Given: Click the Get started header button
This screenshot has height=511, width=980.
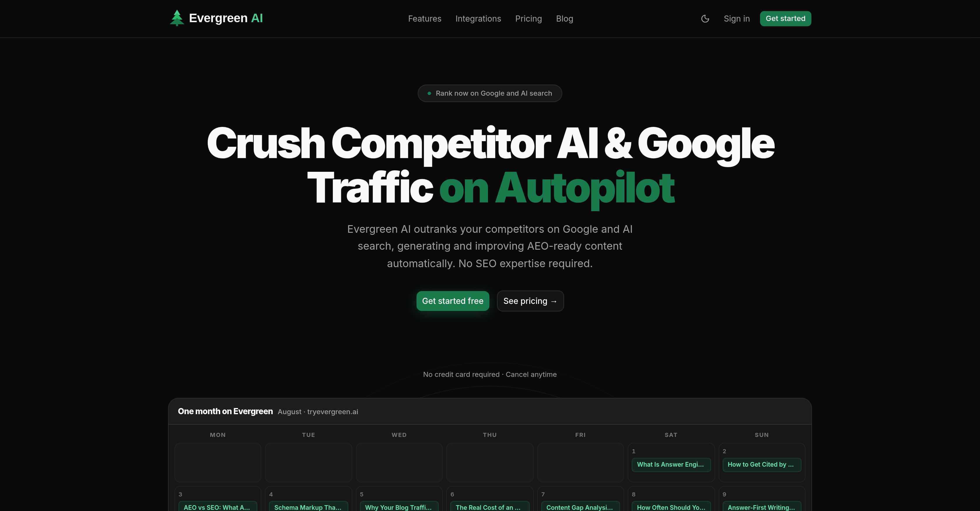Looking at the screenshot, I should coord(785,19).
